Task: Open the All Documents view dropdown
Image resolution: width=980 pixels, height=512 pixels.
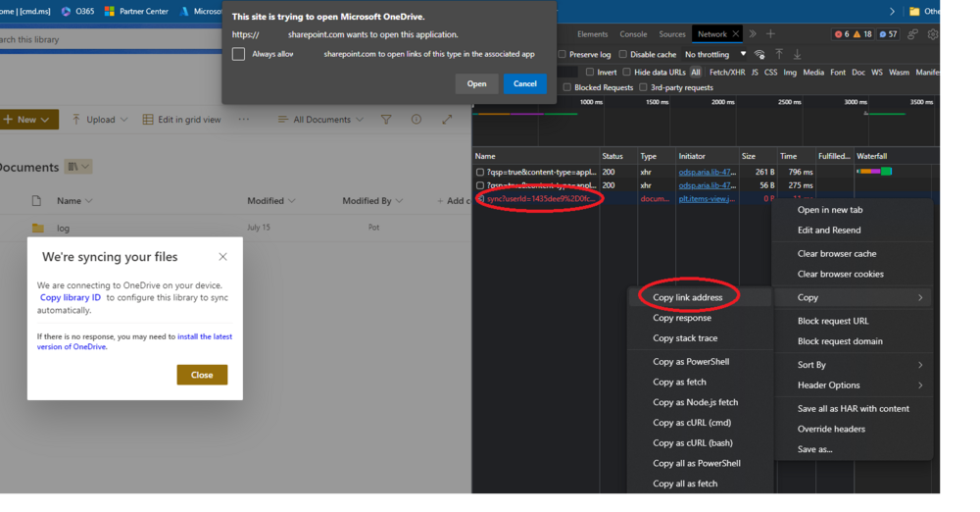Action: [320, 120]
